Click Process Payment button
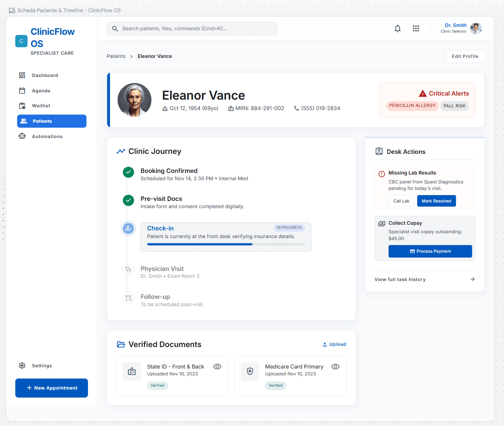The height and width of the screenshot is (426, 504). [x=430, y=251]
